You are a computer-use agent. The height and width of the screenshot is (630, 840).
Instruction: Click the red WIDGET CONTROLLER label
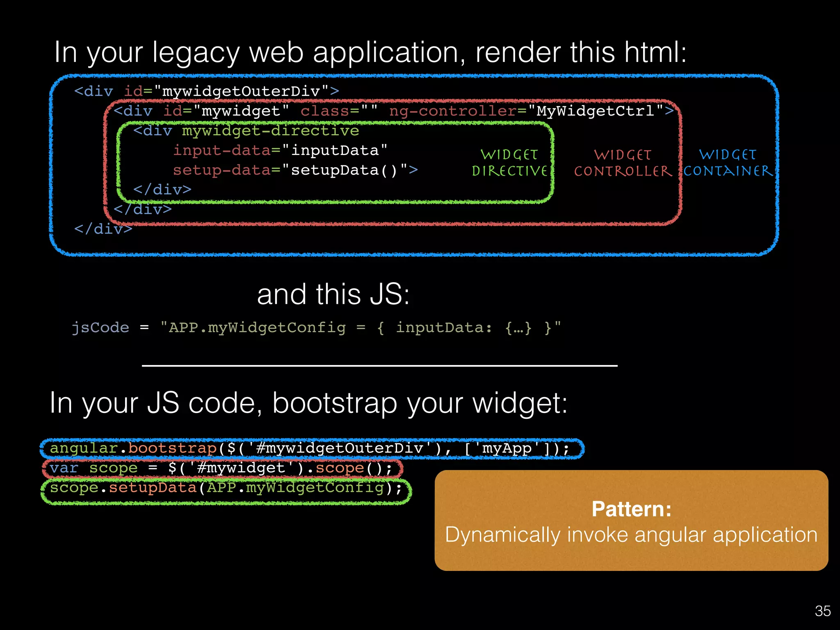pos(623,163)
